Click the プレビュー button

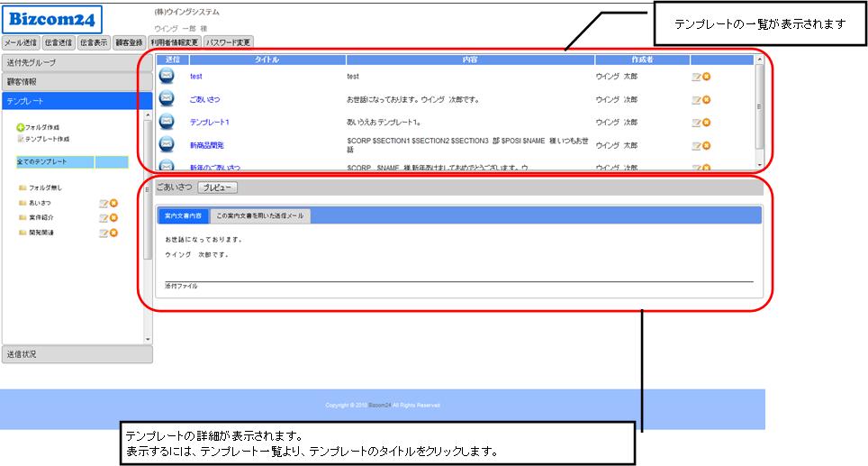pyautogui.click(x=217, y=187)
